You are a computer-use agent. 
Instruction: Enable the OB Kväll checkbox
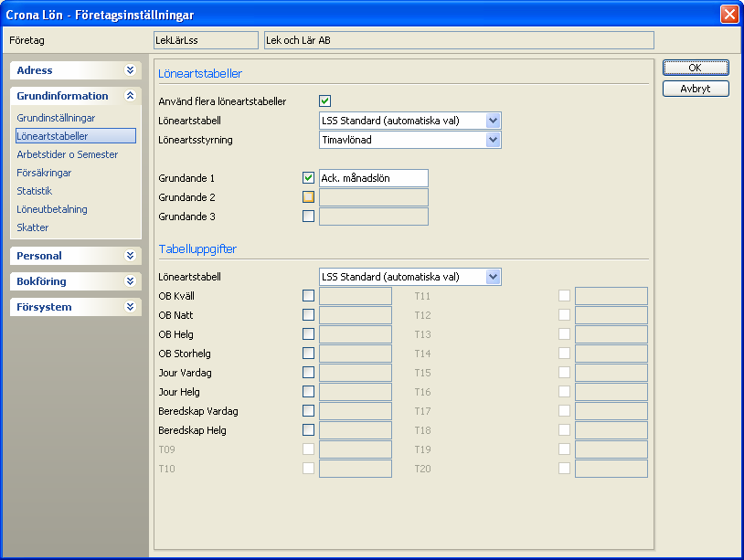pos(308,296)
